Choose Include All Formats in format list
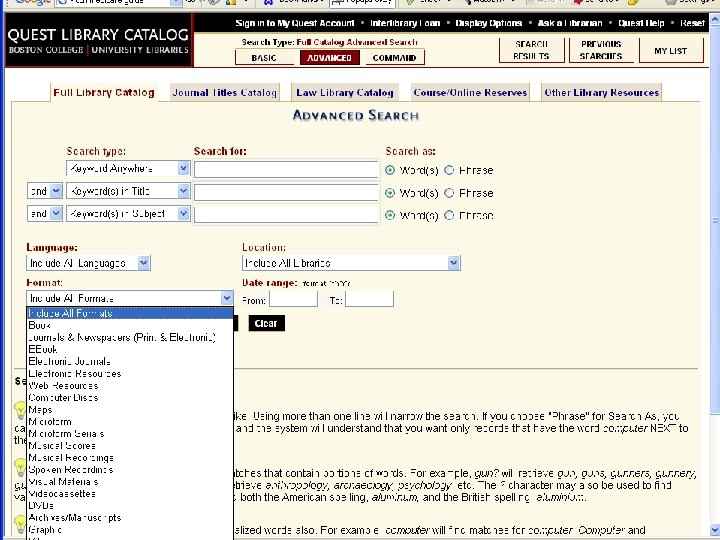720x540 pixels. click(130, 313)
